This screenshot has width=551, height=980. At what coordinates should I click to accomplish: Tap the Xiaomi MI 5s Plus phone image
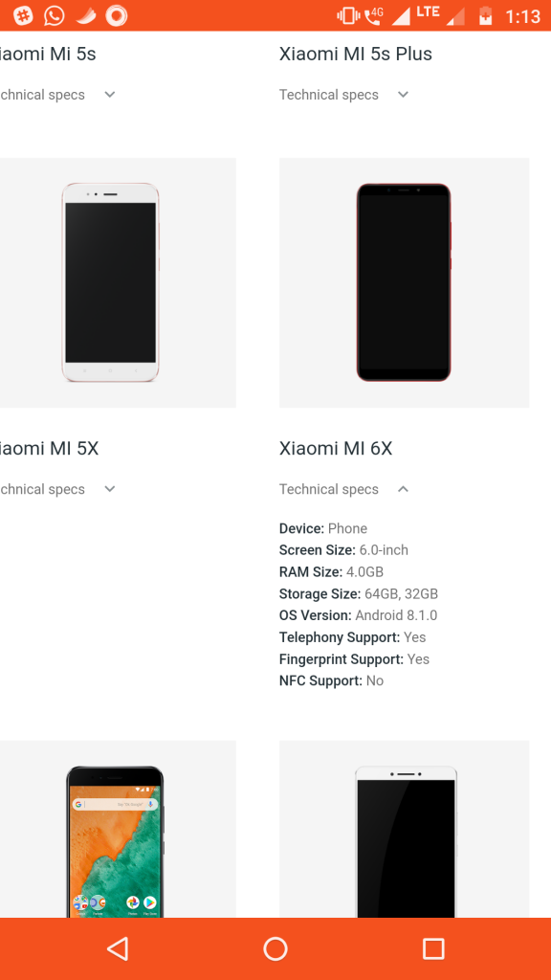click(404, 282)
